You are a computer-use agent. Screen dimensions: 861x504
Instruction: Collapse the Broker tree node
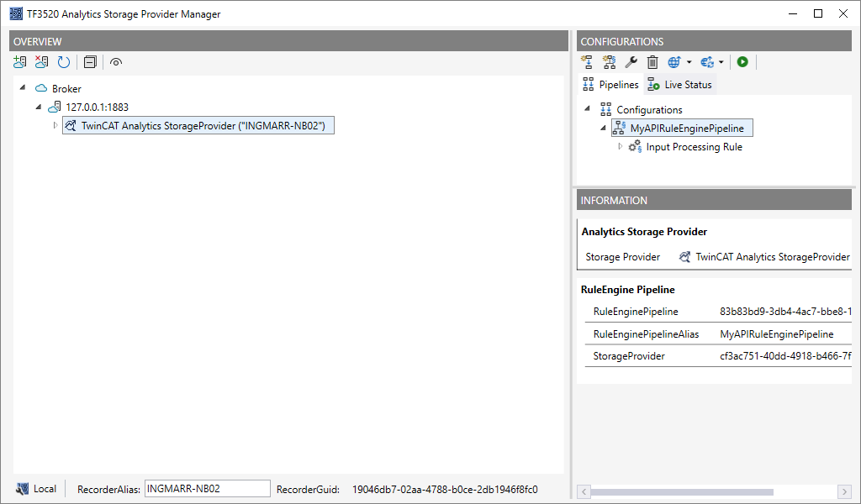coord(23,87)
